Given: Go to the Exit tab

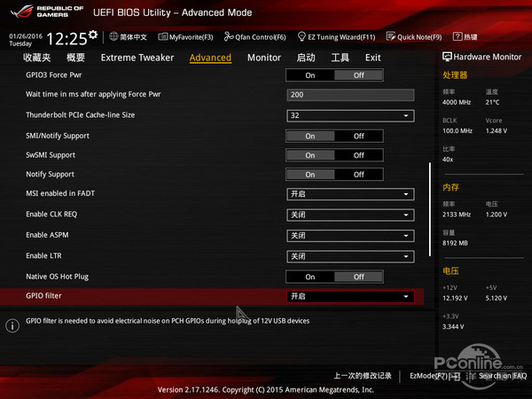Looking at the screenshot, I should pyautogui.click(x=373, y=58).
